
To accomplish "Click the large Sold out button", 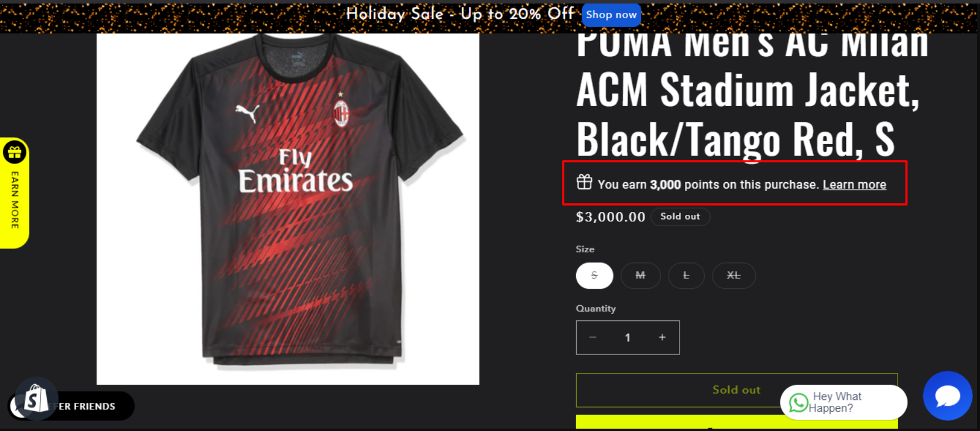I will 736,390.
